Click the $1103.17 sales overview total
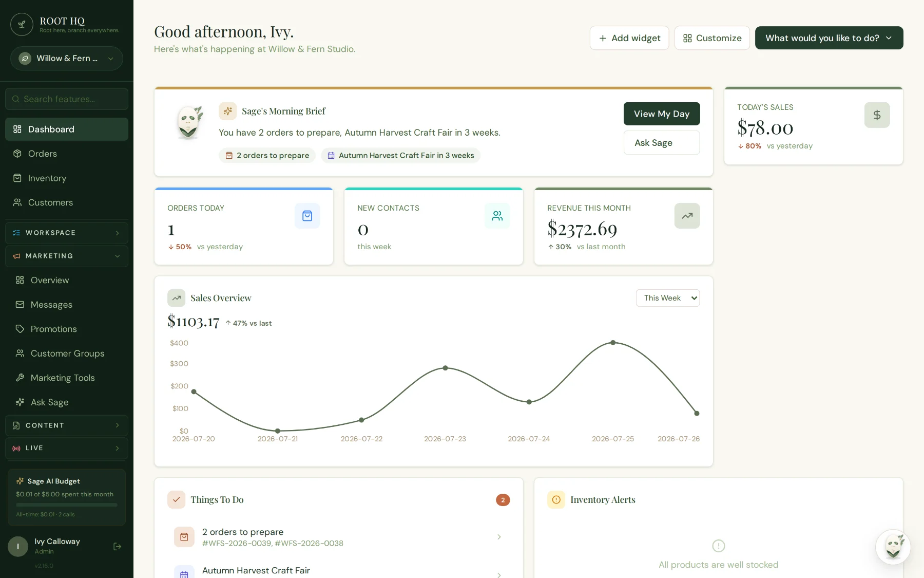 click(194, 322)
